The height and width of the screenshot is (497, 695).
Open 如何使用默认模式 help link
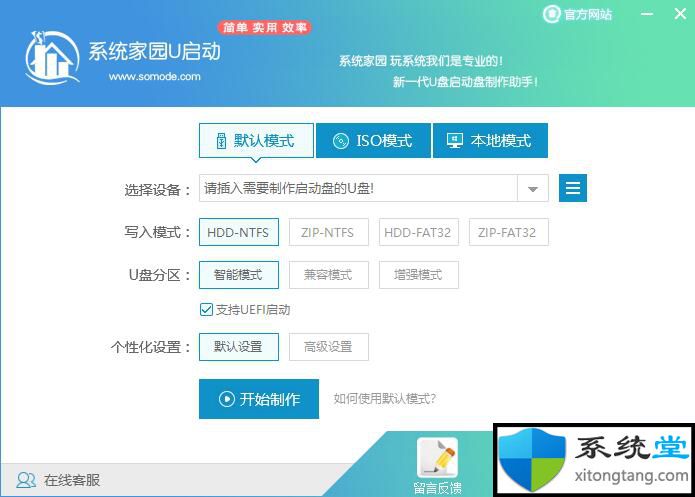(384, 399)
